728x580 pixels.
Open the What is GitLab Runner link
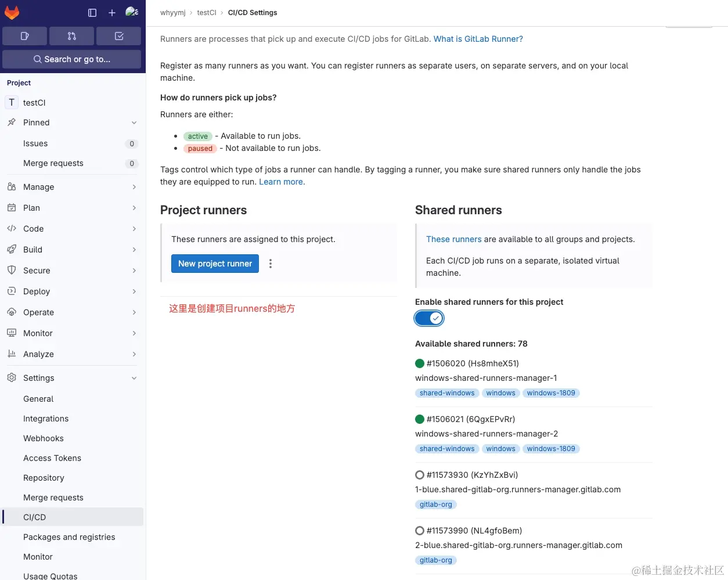coord(478,39)
